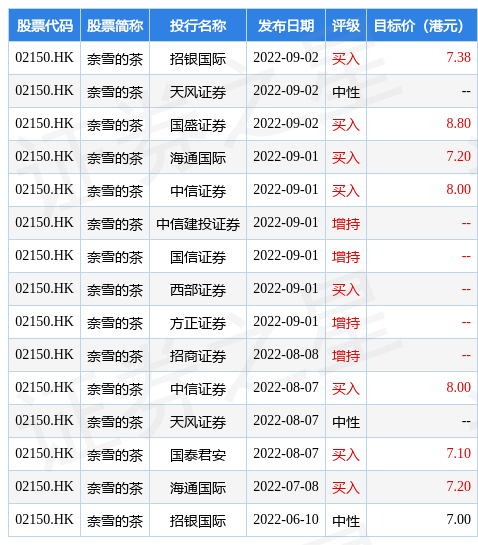Click target price 8.80
The height and width of the screenshot is (545, 478).
pos(459,124)
